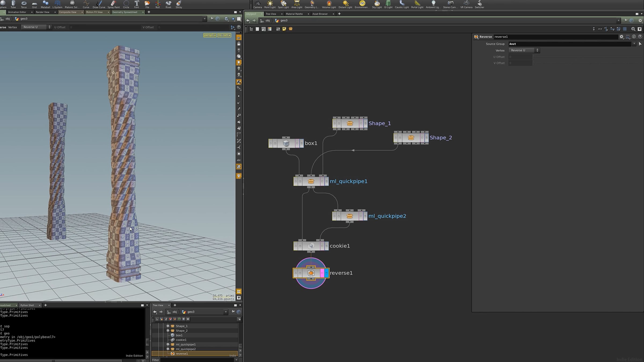Create a Spot Light from the shelf
This screenshot has height=362, width=644.
pyautogui.click(x=283, y=4)
